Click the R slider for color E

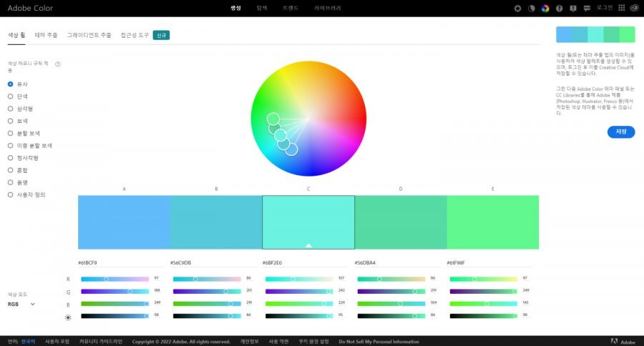[484, 279]
